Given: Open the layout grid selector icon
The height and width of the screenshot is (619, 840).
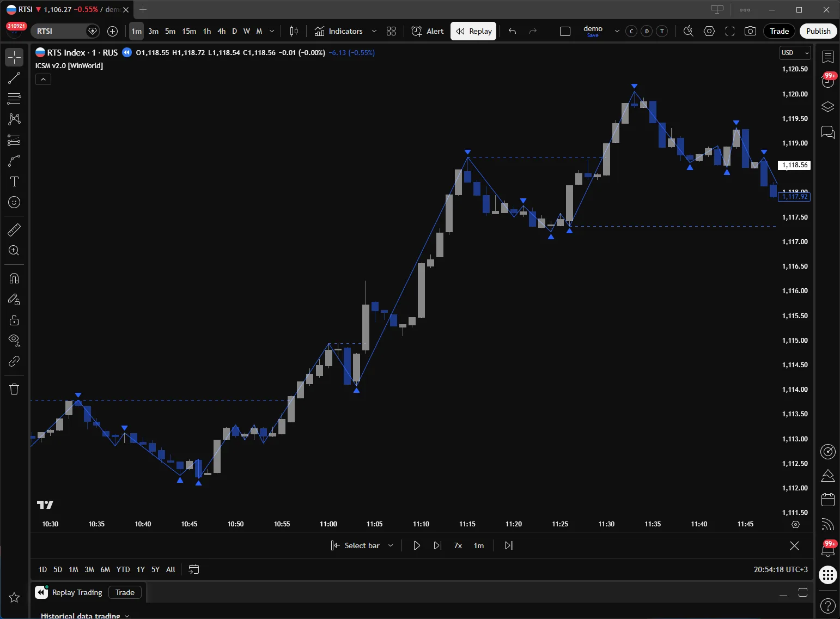Looking at the screenshot, I should [391, 31].
